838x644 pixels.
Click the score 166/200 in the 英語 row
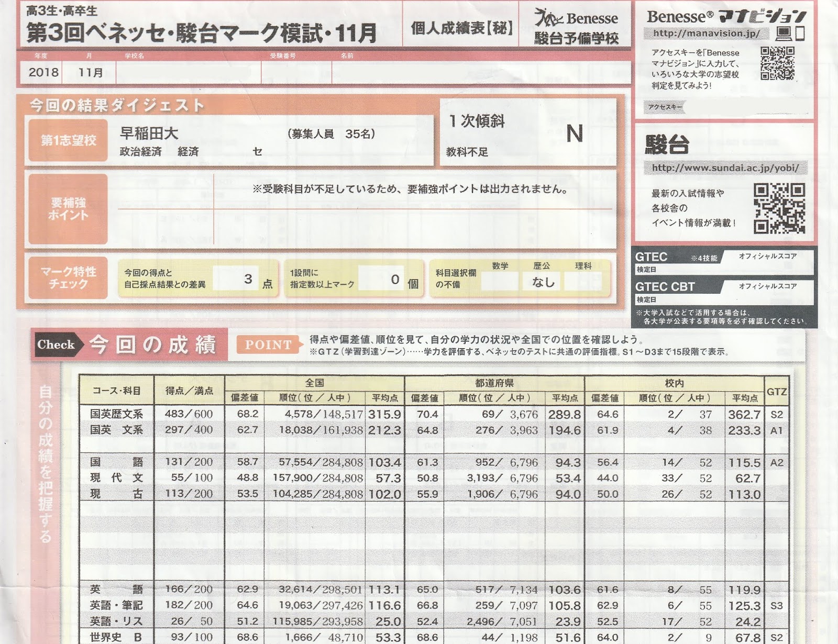189,589
